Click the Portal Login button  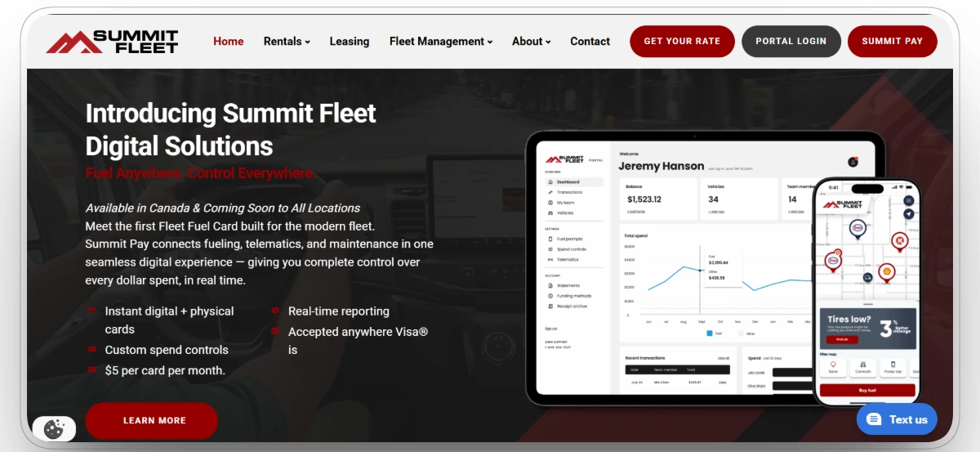791,41
